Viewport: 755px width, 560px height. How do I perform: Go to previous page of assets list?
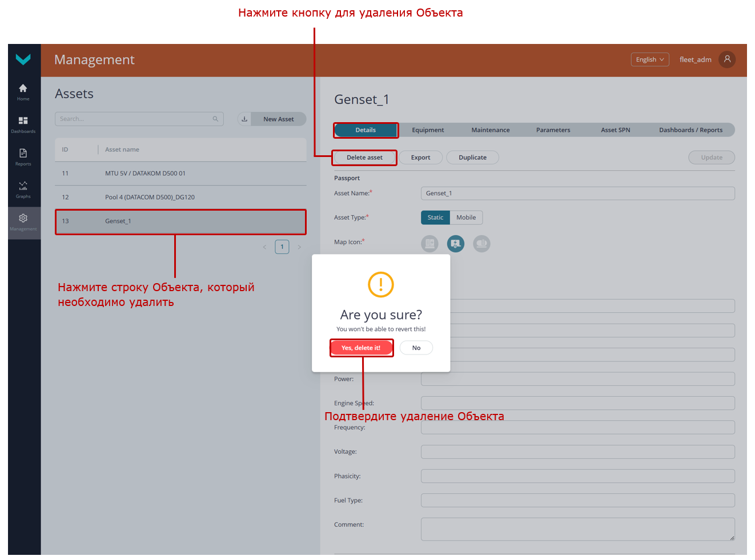pos(264,247)
